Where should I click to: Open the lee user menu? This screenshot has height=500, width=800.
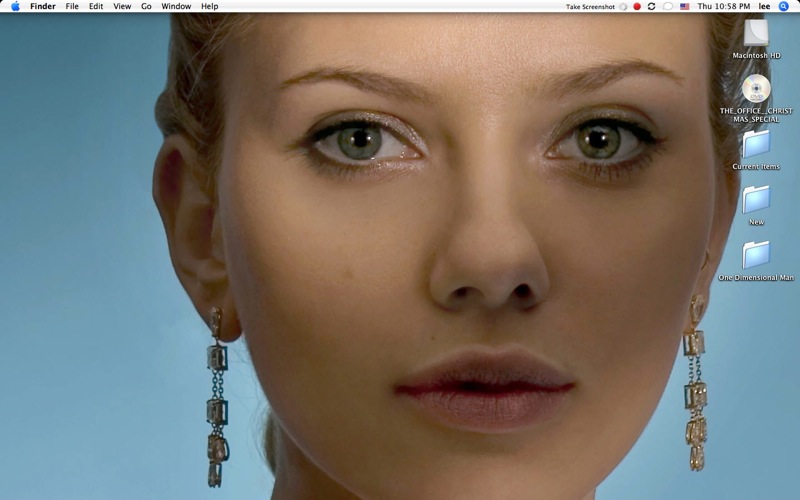click(x=764, y=6)
